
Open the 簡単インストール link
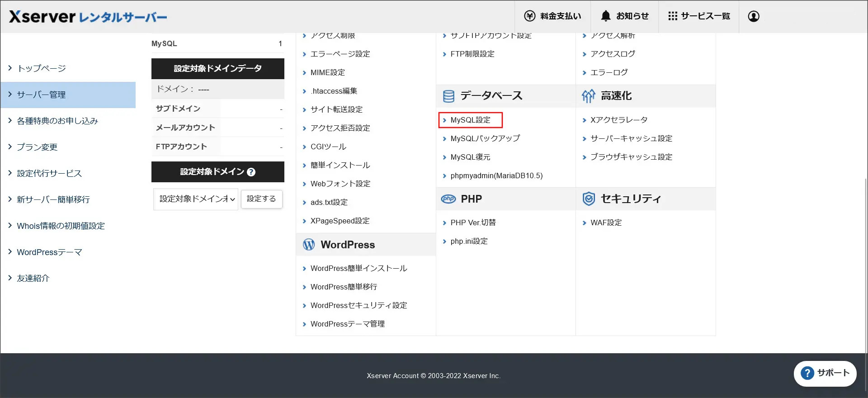(x=340, y=165)
